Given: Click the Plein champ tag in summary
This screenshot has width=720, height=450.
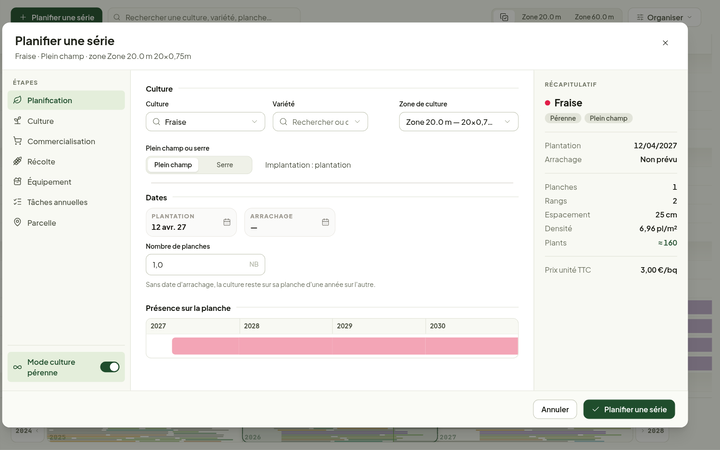Looking at the screenshot, I should (x=608, y=118).
